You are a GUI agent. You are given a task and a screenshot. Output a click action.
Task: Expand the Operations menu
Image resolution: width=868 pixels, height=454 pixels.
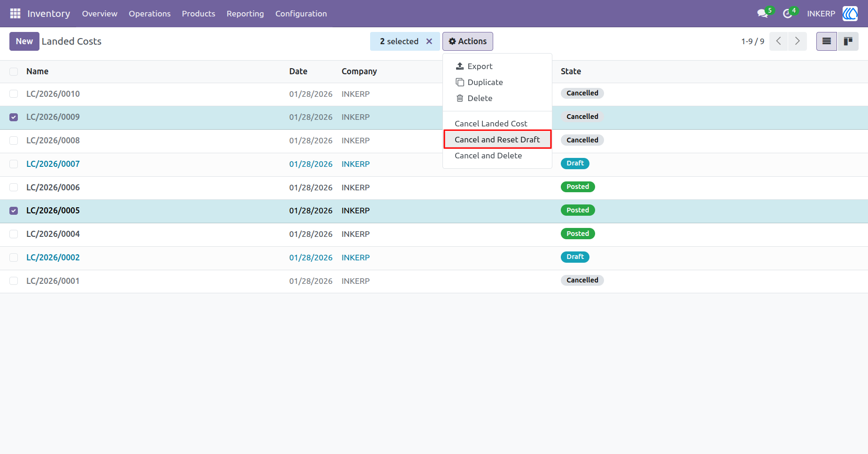[x=149, y=14]
